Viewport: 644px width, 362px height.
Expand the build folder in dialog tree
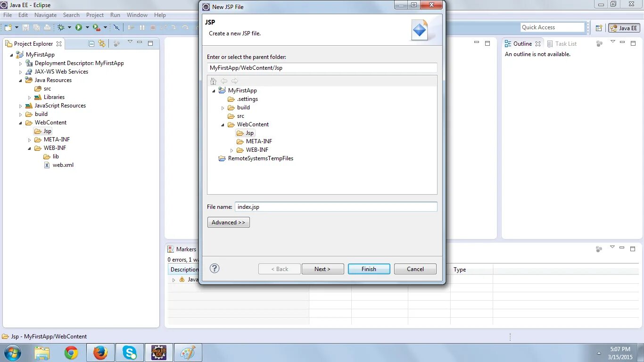tap(223, 107)
